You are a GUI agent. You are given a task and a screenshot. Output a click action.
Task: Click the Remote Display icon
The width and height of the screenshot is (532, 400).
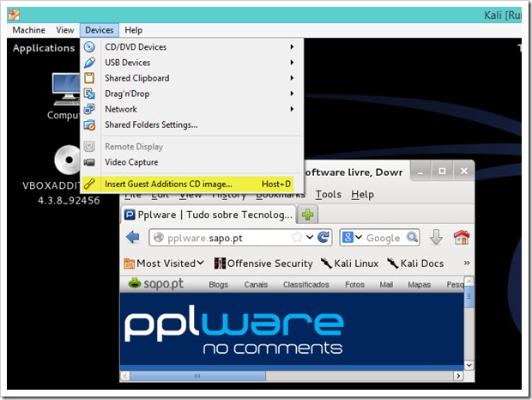(x=89, y=147)
